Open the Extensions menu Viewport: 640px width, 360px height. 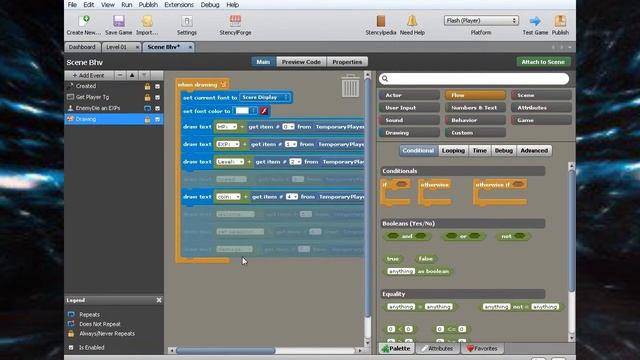pyautogui.click(x=179, y=5)
